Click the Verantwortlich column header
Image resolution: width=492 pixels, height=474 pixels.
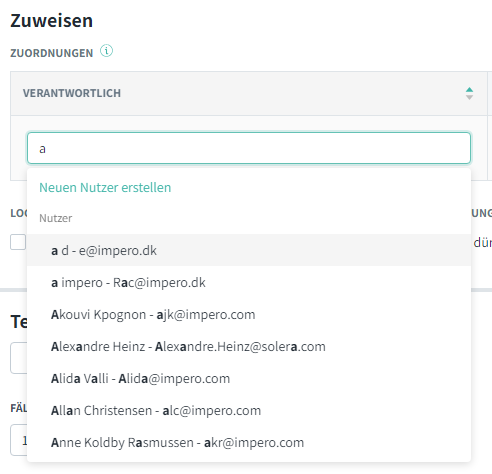point(72,93)
